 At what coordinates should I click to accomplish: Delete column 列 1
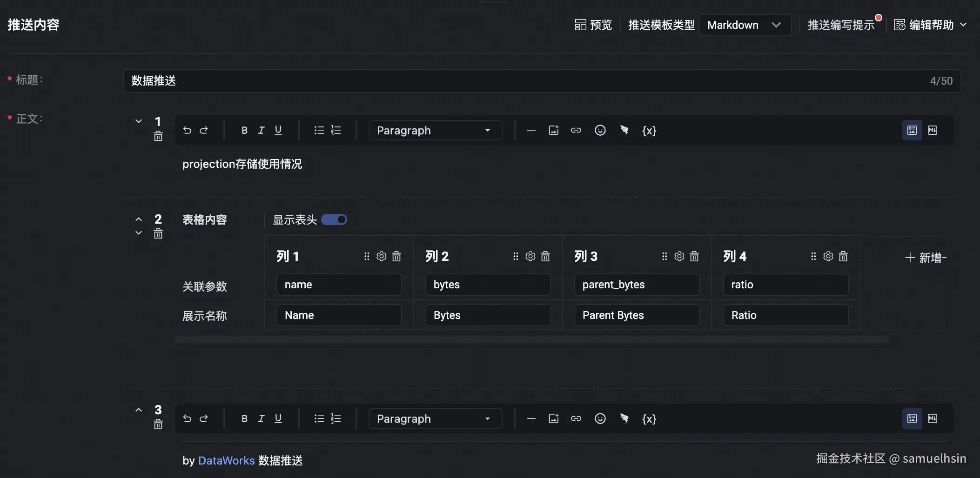pyautogui.click(x=396, y=256)
